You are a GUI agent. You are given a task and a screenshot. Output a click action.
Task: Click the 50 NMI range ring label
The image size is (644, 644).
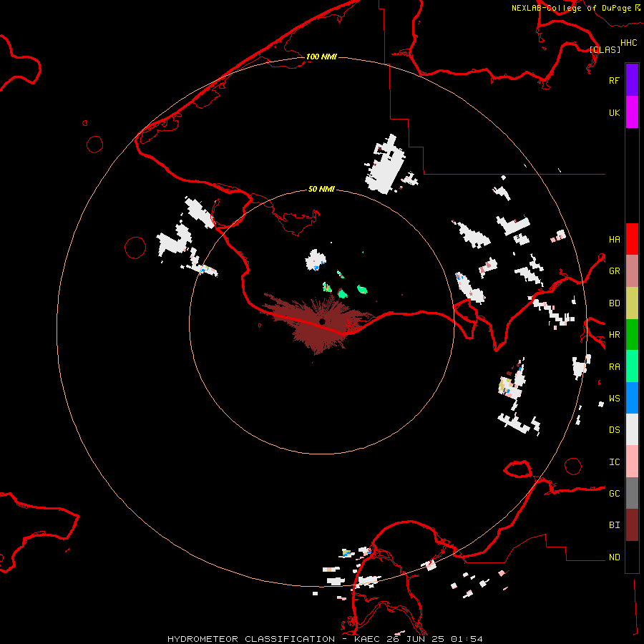coord(321,189)
